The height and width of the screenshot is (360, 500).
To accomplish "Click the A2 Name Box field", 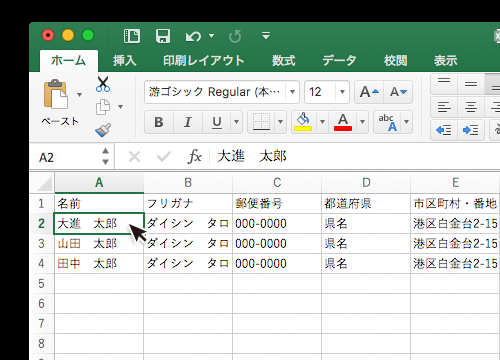I will pos(68,157).
